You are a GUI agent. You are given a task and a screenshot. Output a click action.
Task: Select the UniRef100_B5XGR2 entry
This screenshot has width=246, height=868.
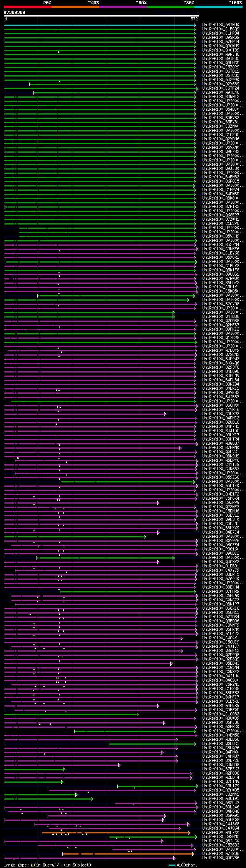221,258
